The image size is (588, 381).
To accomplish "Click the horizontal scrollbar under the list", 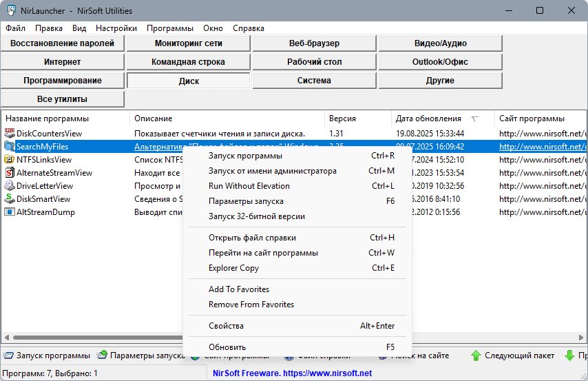I will click(90, 338).
